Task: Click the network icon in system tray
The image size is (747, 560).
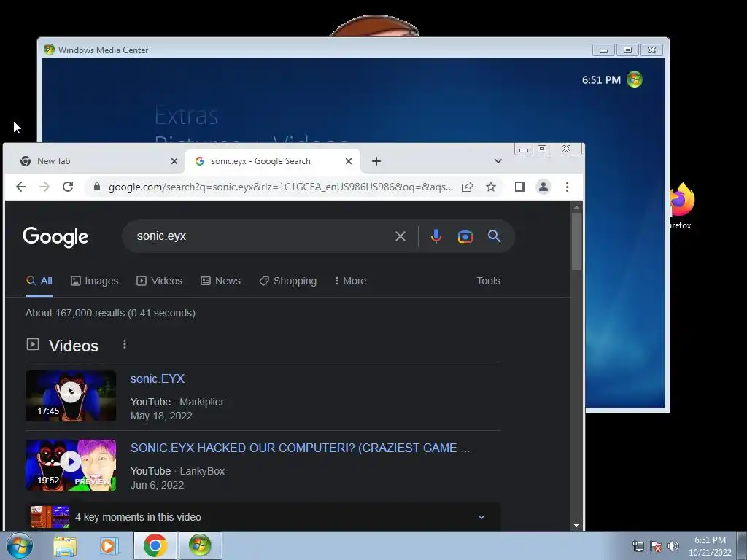Action: pyautogui.click(x=638, y=546)
